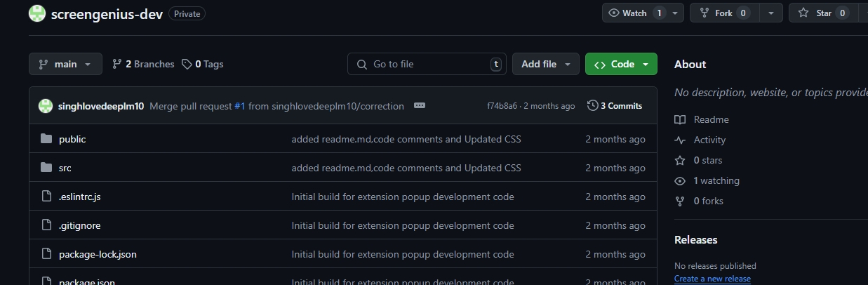868x285 pixels.
Task: Click the 2 months ago timestamp for public
Action: point(615,139)
